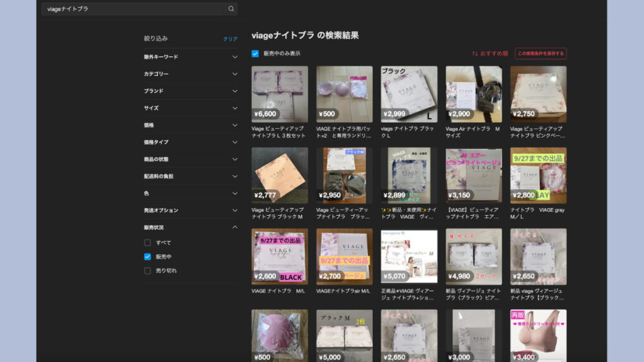644x362 pixels.
Task: Open the ¥6,600 3枚セット item thumbnail
Action: coord(280,94)
